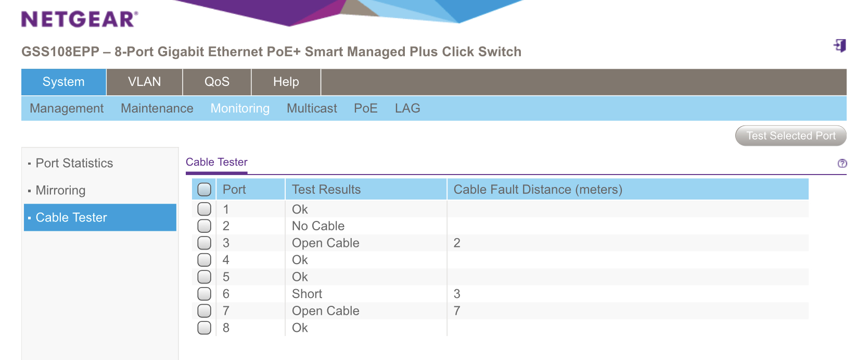Image resolution: width=868 pixels, height=360 pixels.
Task: Go to the Maintenance submenu
Action: click(157, 108)
